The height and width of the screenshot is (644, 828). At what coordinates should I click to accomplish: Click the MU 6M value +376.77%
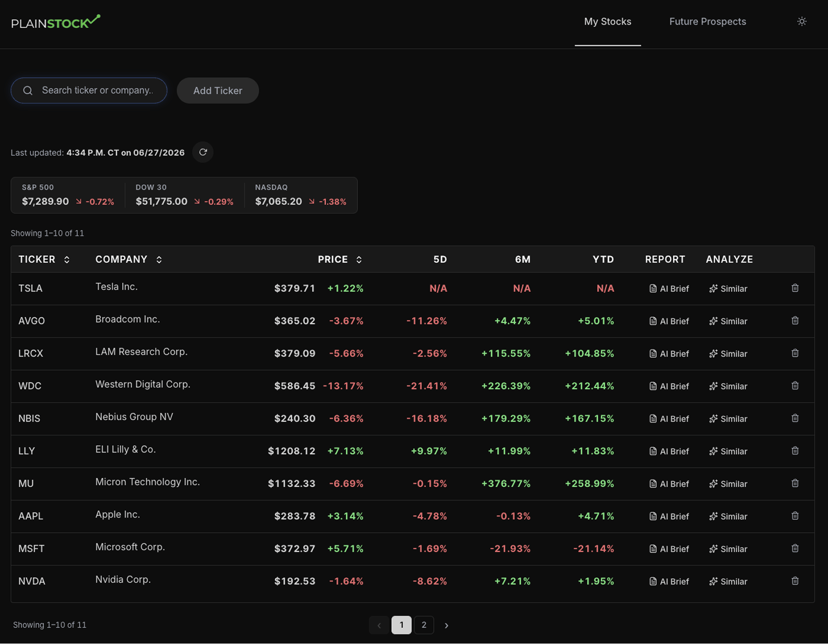click(x=506, y=484)
